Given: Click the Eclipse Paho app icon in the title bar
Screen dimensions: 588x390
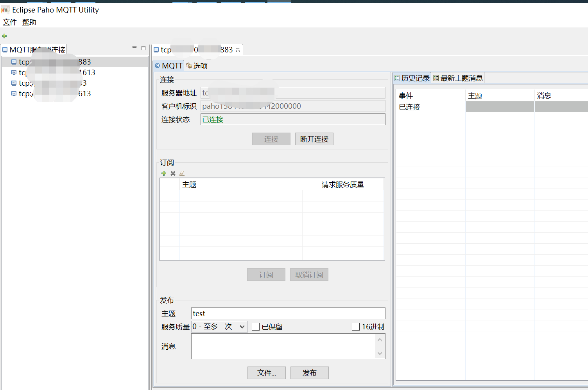Looking at the screenshot, I should pos(5,9).
